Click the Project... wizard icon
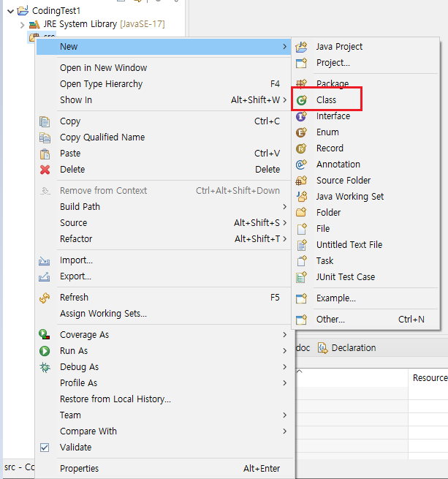This screenshot has width=448, height=479. [x=301, y=63]
